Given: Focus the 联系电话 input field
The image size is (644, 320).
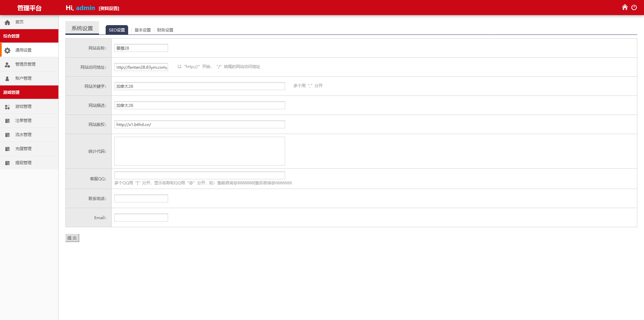Looking at the screenshot, I should 141,198.
